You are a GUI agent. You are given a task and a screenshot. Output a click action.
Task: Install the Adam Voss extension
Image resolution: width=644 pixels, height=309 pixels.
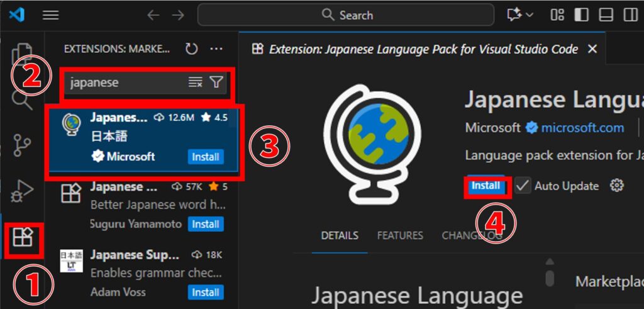click(206, 293)
